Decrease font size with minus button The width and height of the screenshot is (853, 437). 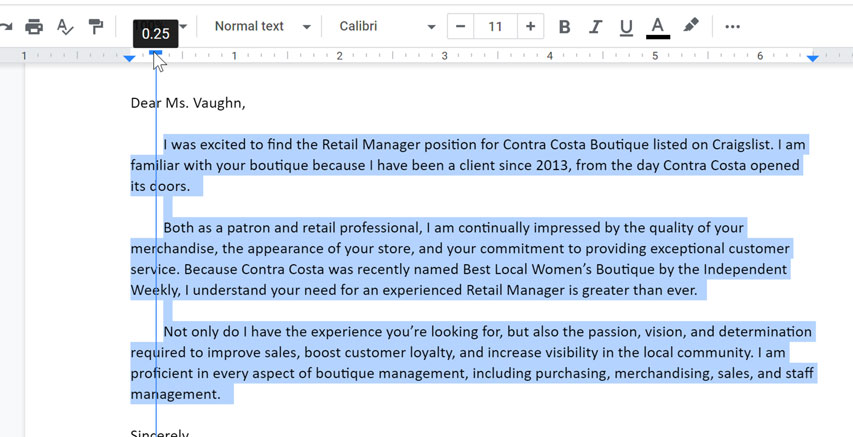point(460,27)
